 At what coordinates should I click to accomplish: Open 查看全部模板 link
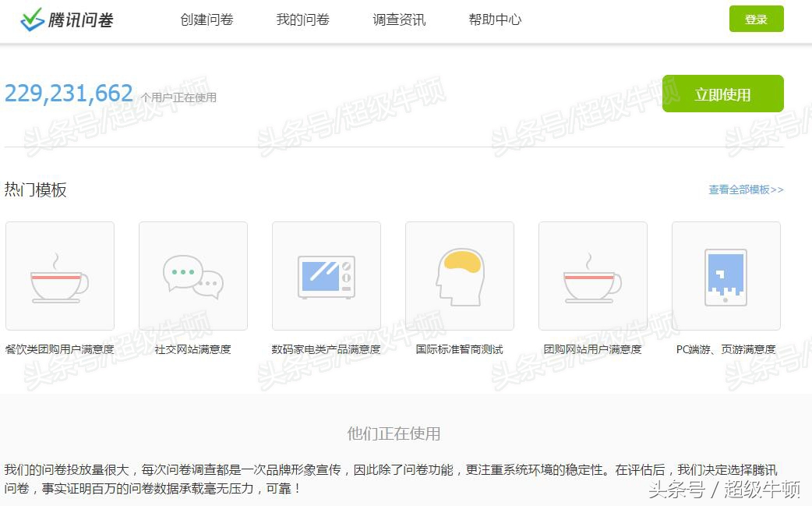coord(744,189)
